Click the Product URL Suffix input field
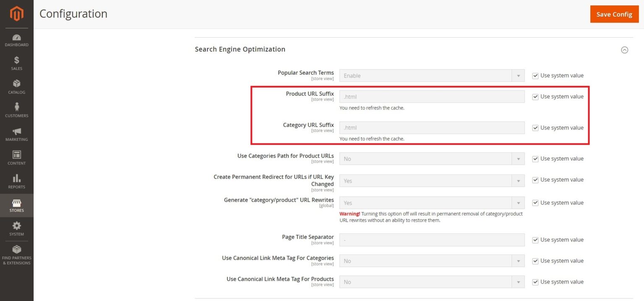644x301 pixels. pyautogui.click(x=432, y=97)
